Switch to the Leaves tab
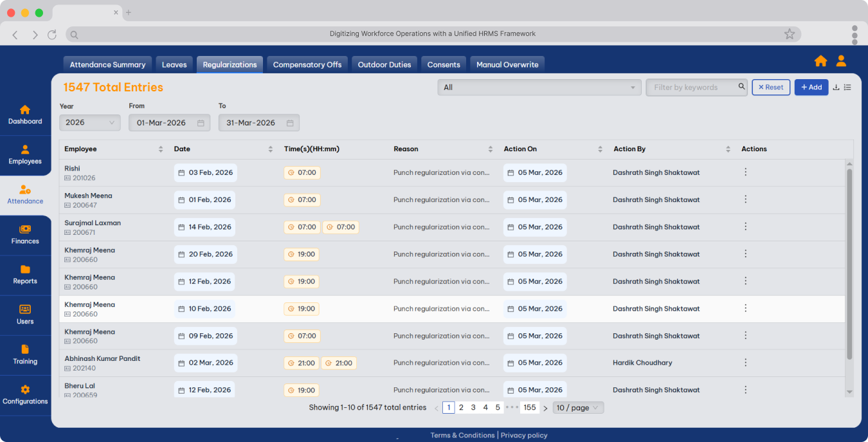Screen dimensions: 868x442 click(x=174, y=64)
